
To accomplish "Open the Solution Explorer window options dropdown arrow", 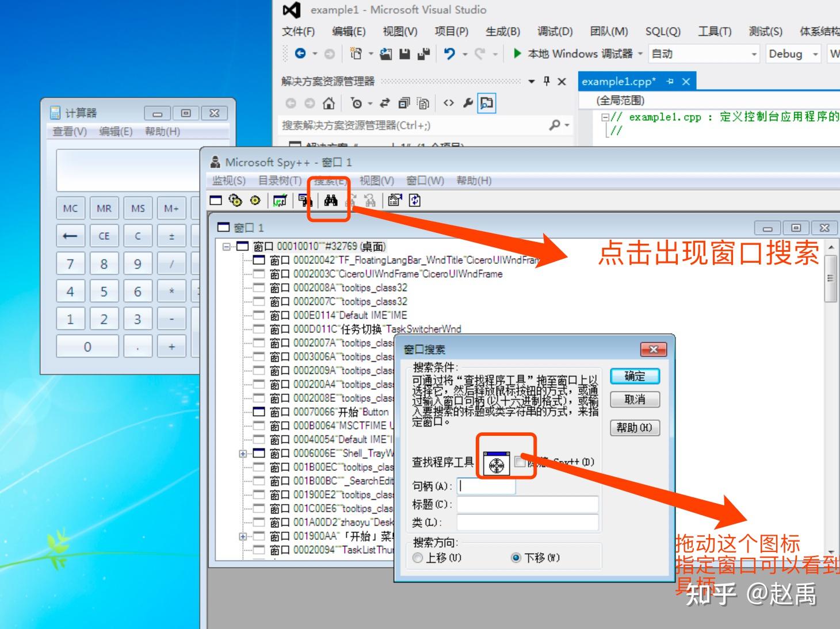I will pyautogui.click(x=532, y=81).
